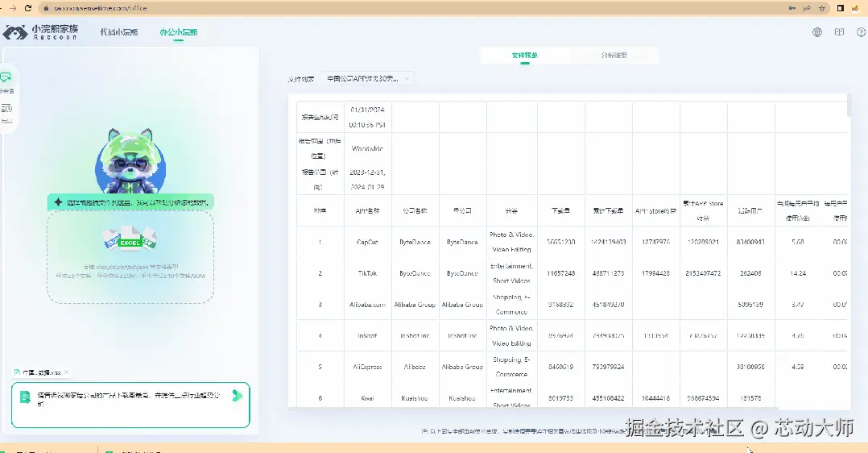
Task: Click the raccoon mascot avatar
Action: point(130,160)
